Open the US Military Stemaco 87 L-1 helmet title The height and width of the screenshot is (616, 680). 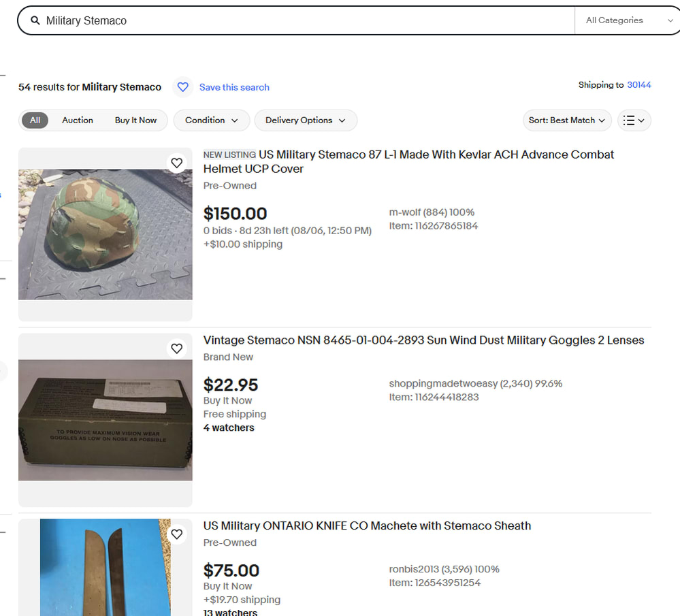pyautogui.click(x=408, y=161)
